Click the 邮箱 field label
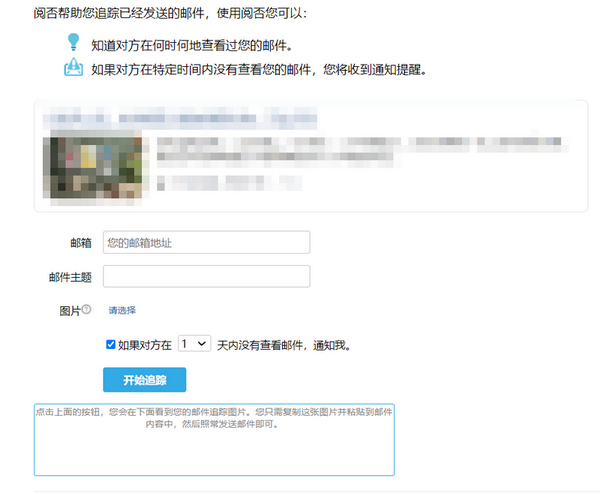The image size is (600, 494). tap(81, 243)
